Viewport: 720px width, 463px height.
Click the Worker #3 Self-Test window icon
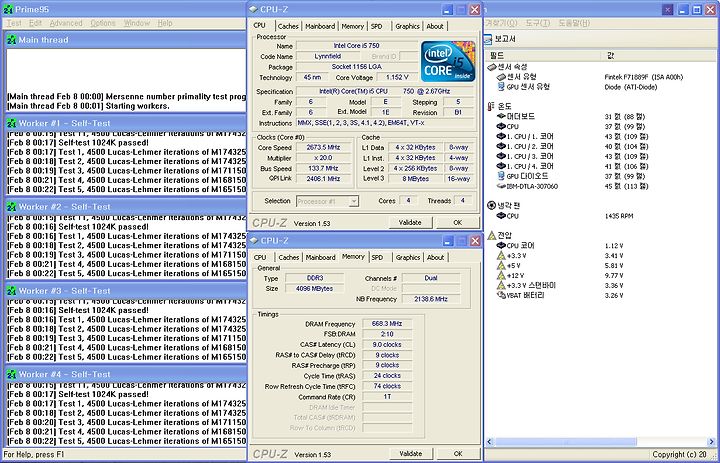(x=11, y=291)
